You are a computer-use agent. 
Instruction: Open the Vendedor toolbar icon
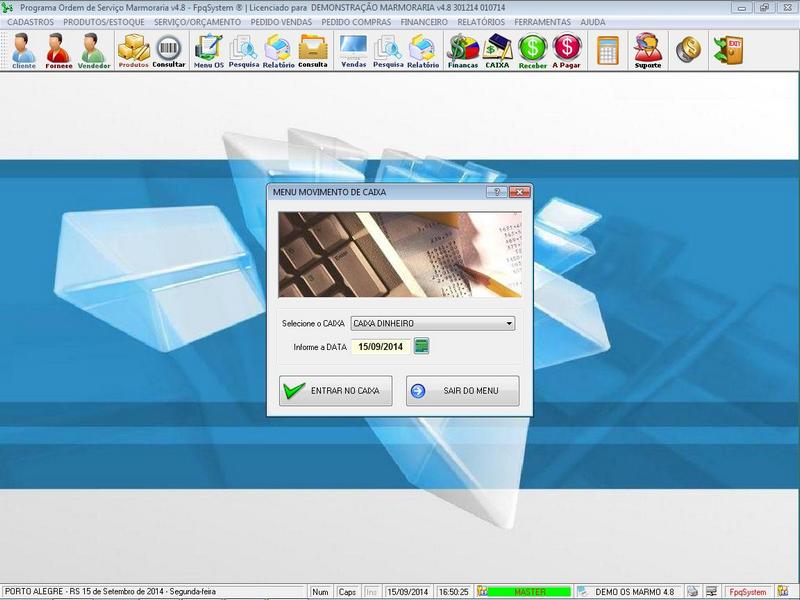coord(94,49)
